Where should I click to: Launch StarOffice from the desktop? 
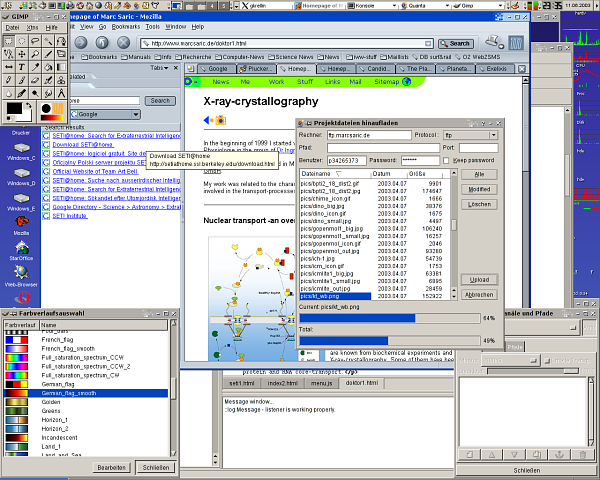(20, 254)
